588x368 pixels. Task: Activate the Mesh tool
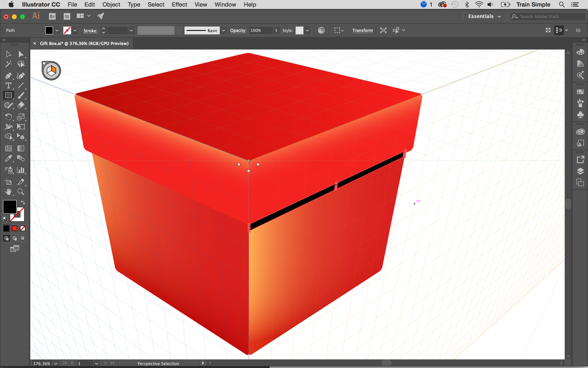(x=8, y=148)
